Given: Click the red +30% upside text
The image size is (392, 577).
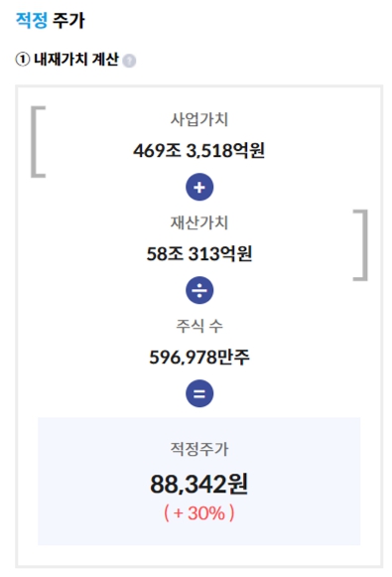Looking at the screenshot, I should [198, 513].
